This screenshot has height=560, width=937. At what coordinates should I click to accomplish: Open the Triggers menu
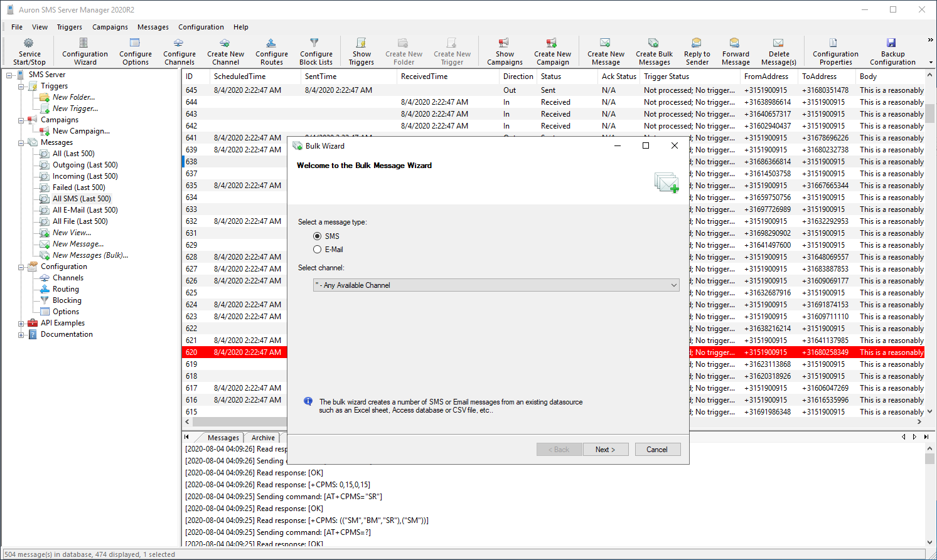click(69, 27)
